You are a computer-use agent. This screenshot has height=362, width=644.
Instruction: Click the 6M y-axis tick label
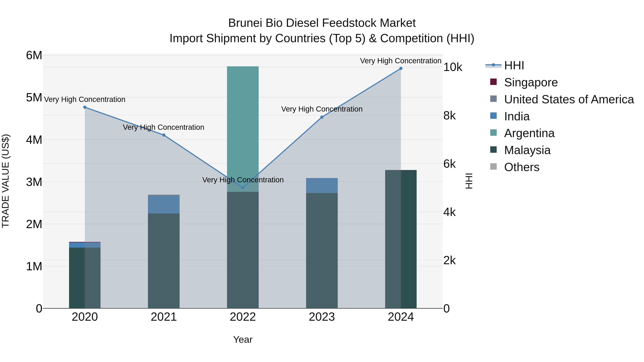[34, 55]
